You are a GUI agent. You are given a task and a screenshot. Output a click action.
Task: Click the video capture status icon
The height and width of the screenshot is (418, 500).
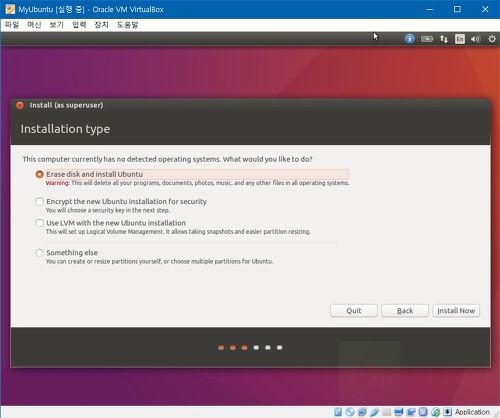411,412
